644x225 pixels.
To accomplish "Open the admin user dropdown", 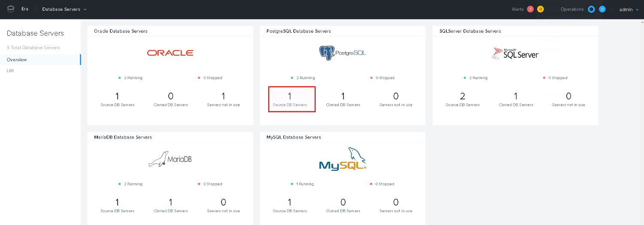I will (x=629, y=9).
